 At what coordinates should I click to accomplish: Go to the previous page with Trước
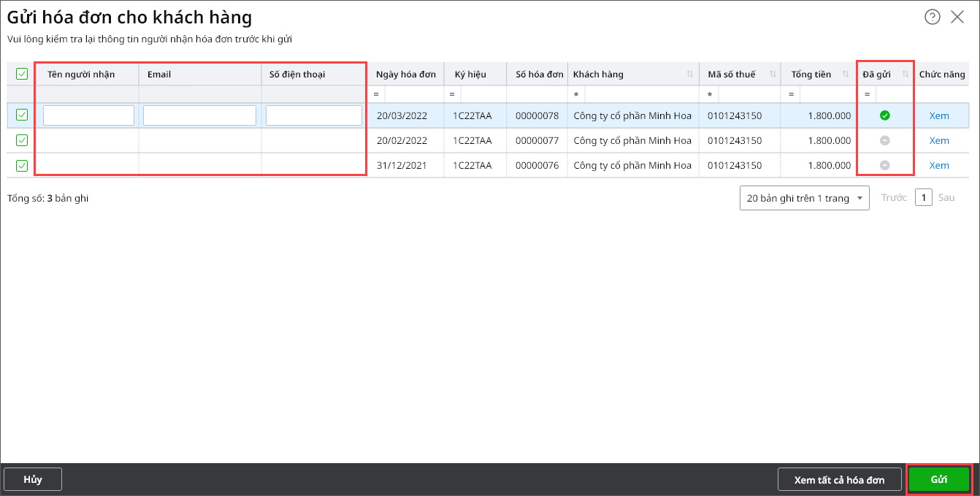pyautogui.click(x=893, y=198)
